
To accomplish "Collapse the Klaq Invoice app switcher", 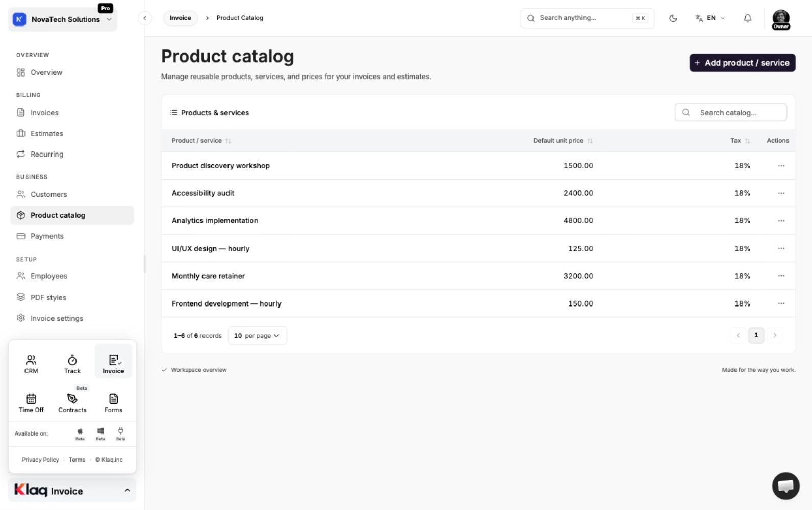I will [72, 491].
